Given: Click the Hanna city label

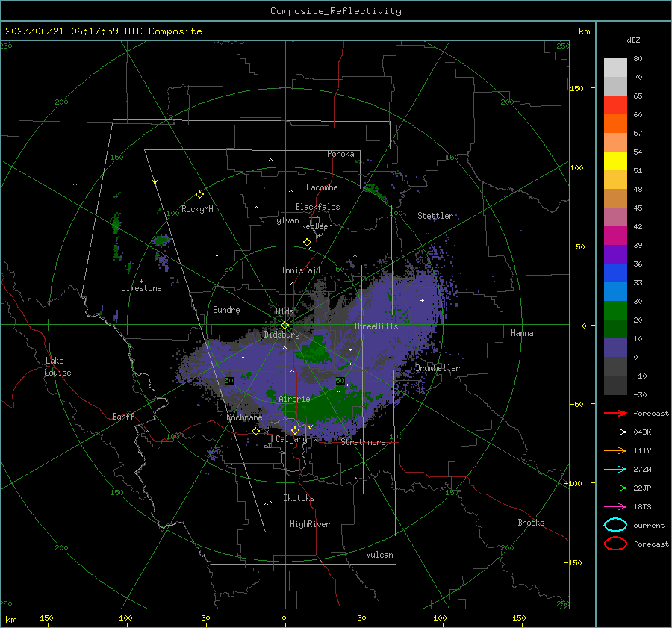Looking at the screenshot, I should click(x=522, y=333).
